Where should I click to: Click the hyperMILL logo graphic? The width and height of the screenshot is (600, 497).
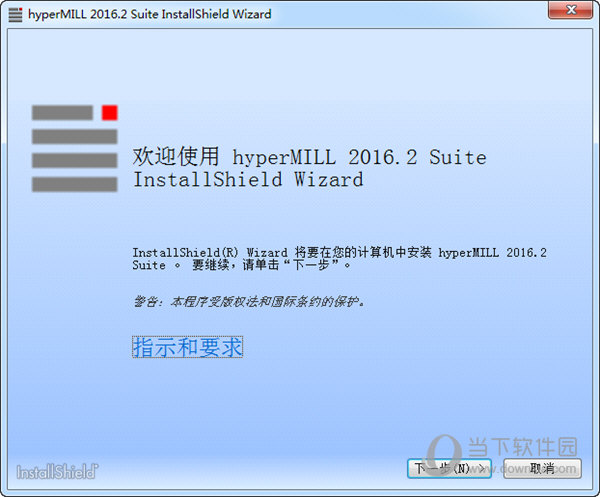75,148
